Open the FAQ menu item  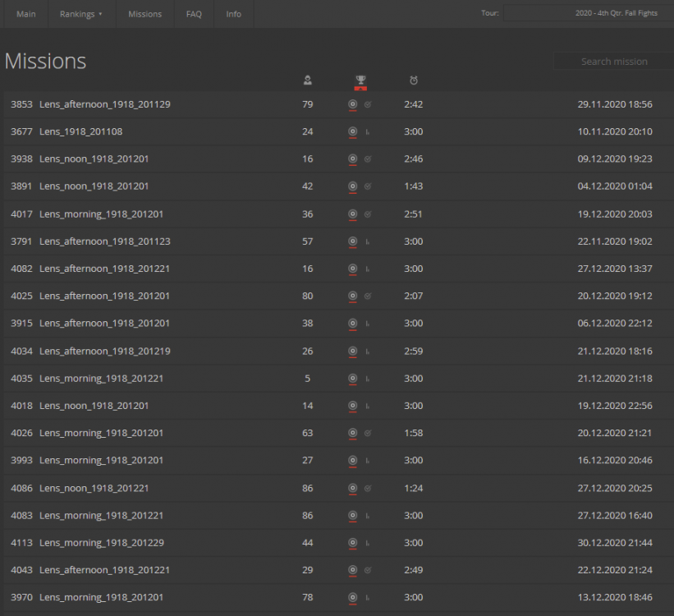tap(194, 14)
